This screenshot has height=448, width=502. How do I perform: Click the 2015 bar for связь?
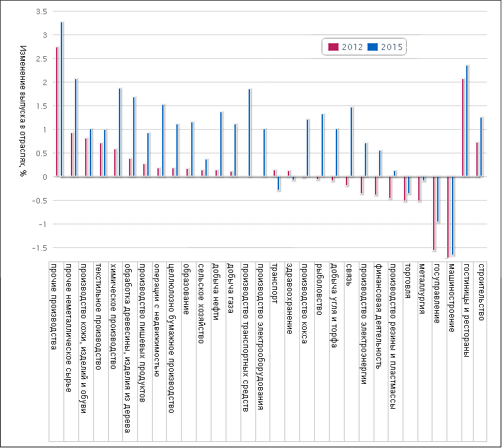pos(351,142)
